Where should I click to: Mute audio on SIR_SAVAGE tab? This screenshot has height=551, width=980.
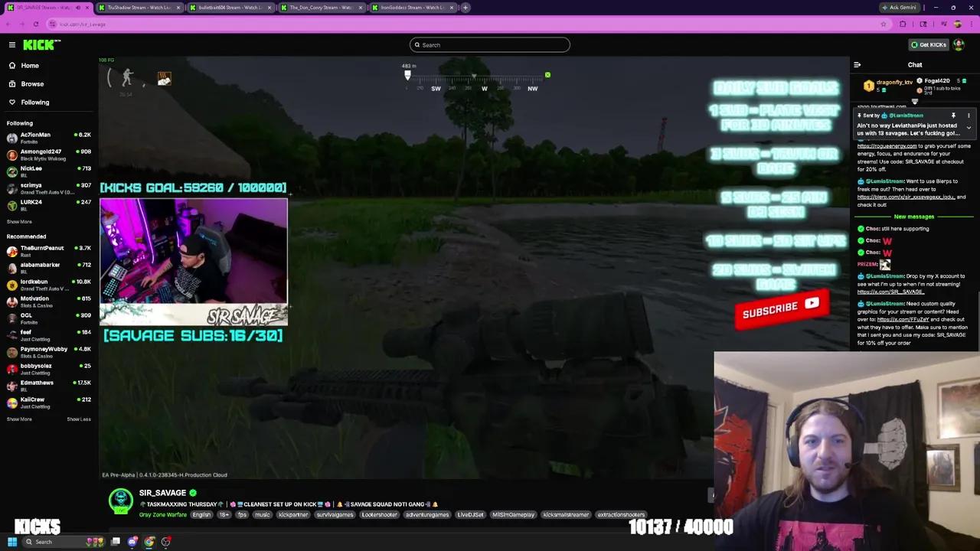coord(77,8)
